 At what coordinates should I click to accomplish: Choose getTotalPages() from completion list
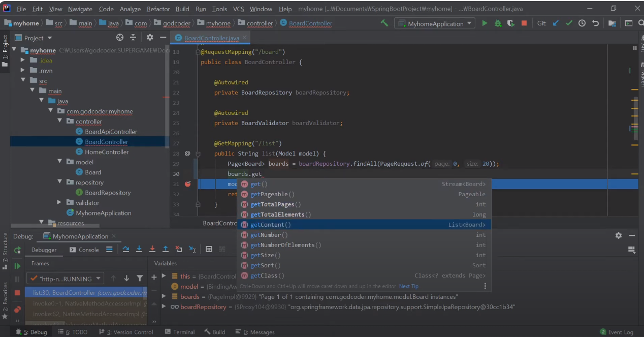point(364,204)
